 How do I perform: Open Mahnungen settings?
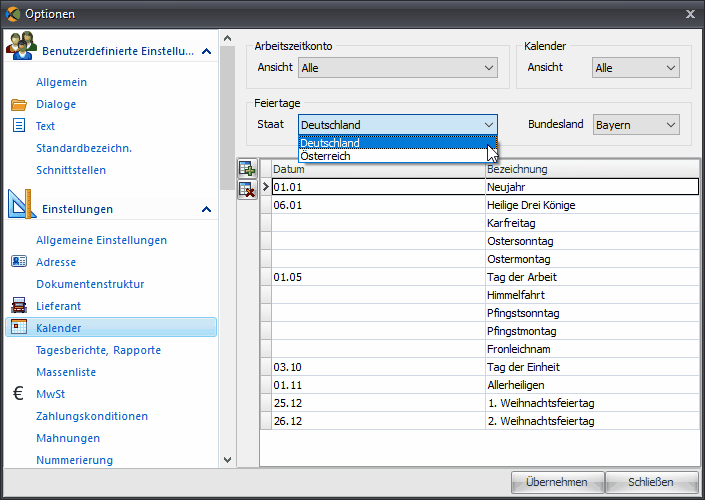click(68, 438)
